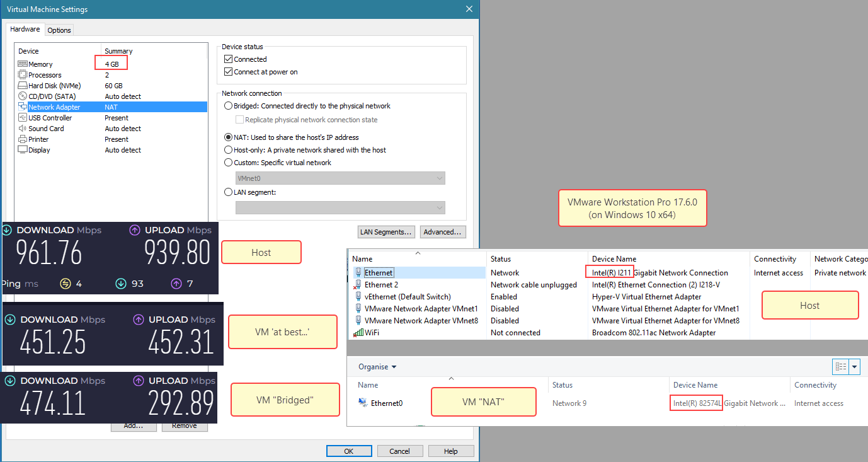The image size is (868, 462).
Task: Click the Hard Disk summary 60 GB
Action: pyautogui.click(x=113, y=86)
